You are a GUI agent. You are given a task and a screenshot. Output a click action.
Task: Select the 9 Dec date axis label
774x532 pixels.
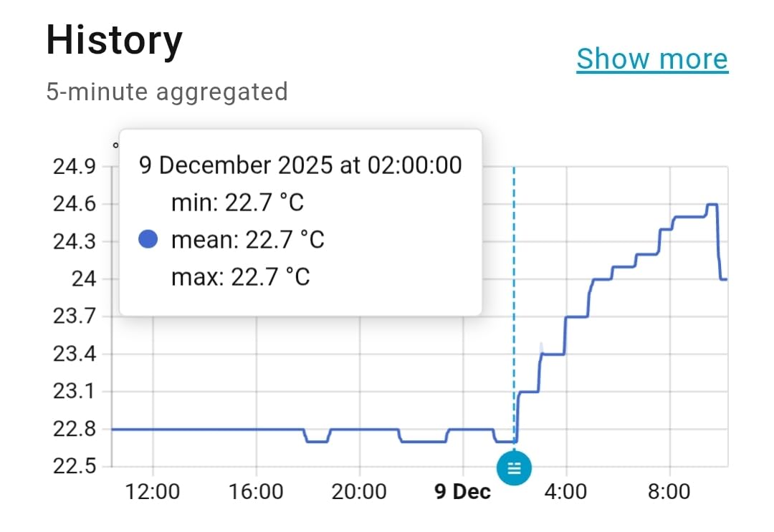click(463, 492)
